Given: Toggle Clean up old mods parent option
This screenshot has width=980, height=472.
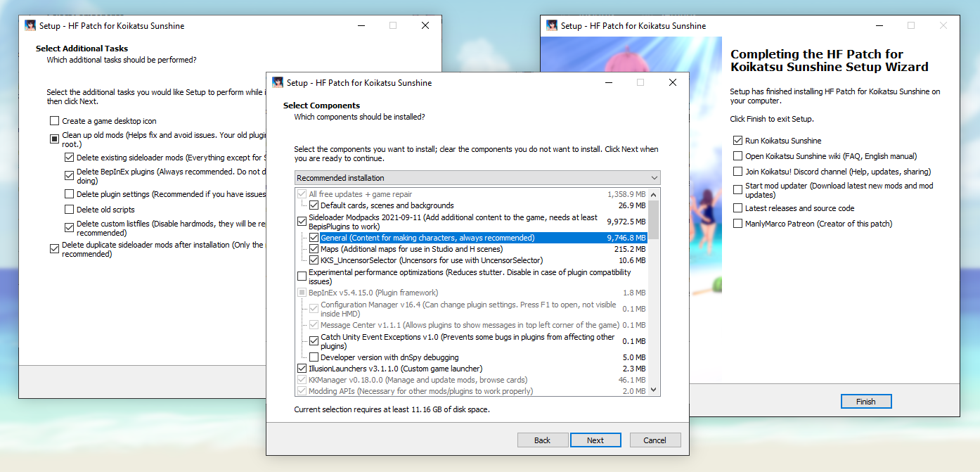Looking at the screenshot, I should pyautogui.click(x=55, y=139).
